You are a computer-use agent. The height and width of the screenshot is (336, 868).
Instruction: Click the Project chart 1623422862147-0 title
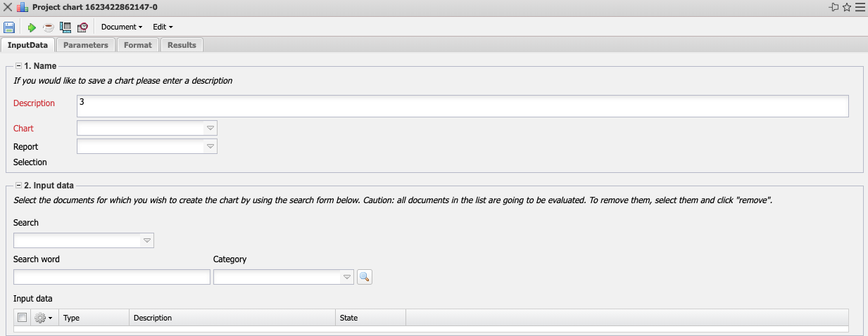point(95,7)
